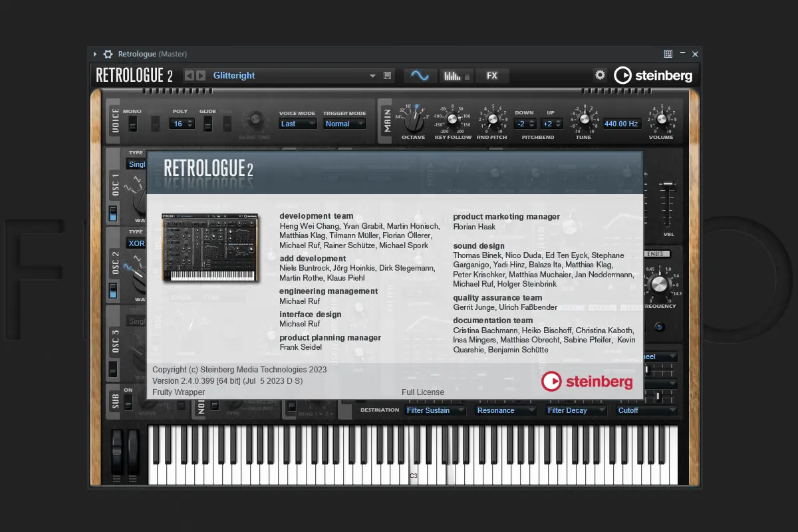Click the 440.00 Hz tuning field

(621, 124)
